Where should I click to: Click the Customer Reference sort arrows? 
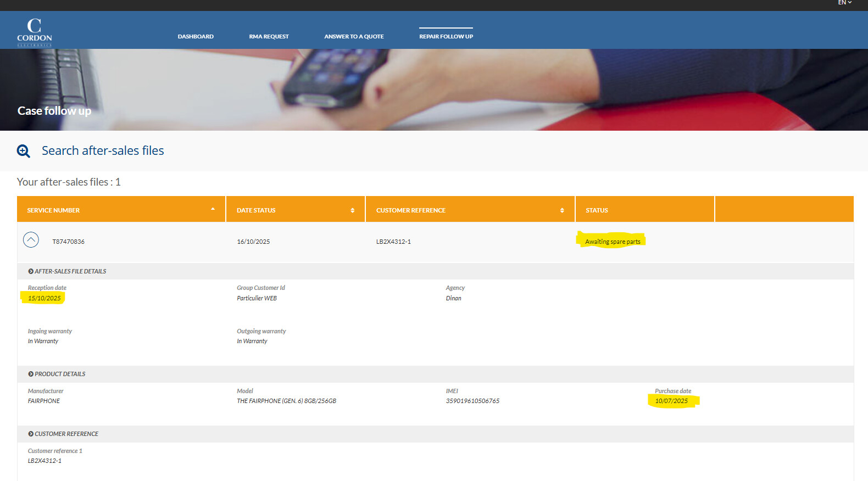click(x=561, y=210)
